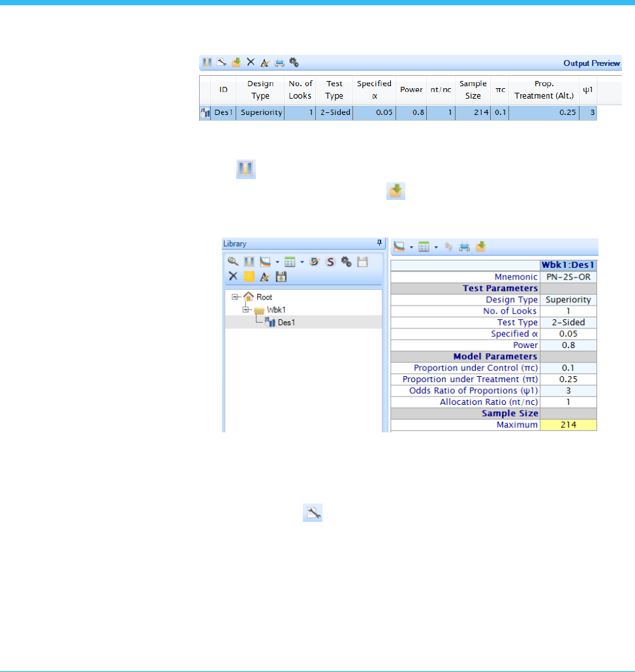Click the Superiority cell in the Output Preview row

point(260,113)
